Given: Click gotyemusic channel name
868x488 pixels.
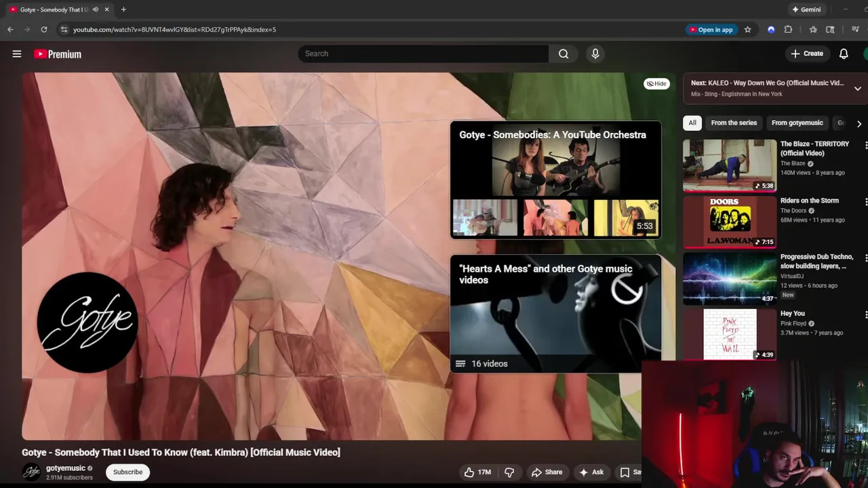Looking at the screenshot, I should coord(66,468).
